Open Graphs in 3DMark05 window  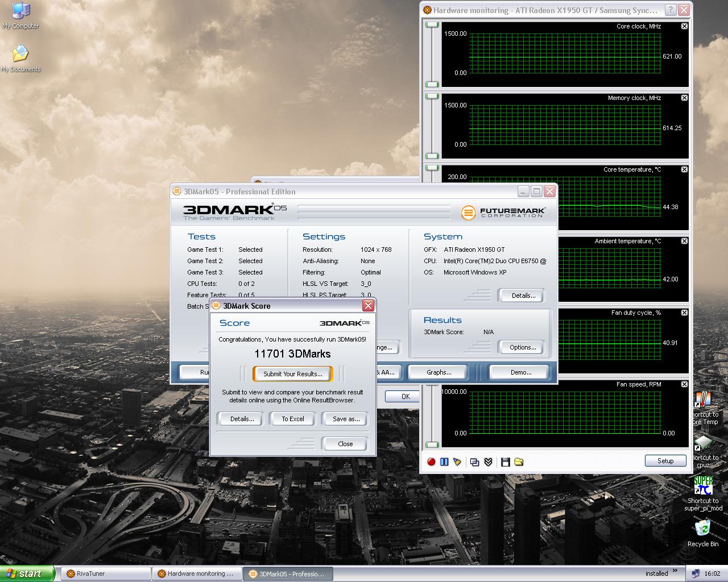point(439,372)
